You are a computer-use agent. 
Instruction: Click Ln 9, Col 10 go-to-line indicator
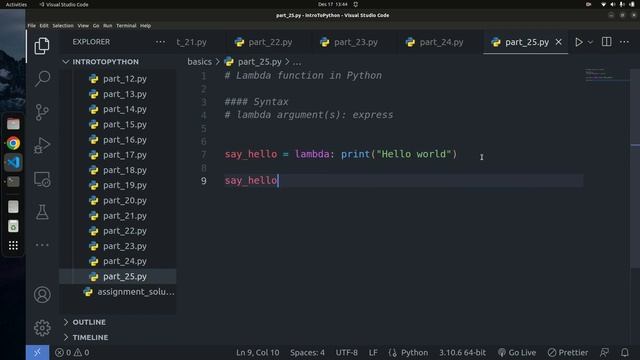[x=258, y=353]
